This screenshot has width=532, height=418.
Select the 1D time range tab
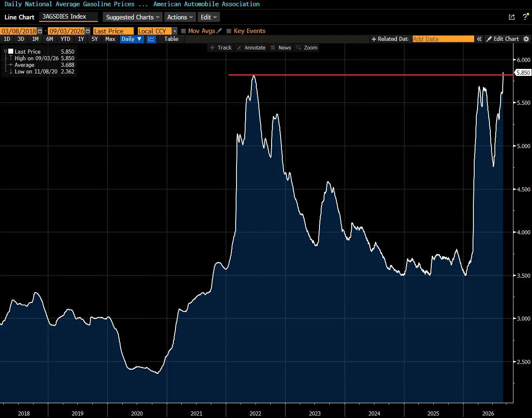point(7,39)
